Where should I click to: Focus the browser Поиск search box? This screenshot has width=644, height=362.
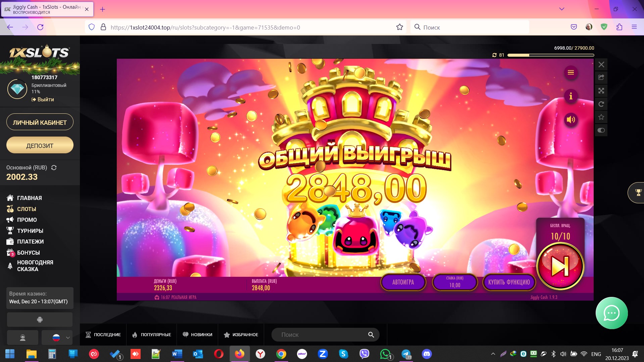click(x=470, y=27)
